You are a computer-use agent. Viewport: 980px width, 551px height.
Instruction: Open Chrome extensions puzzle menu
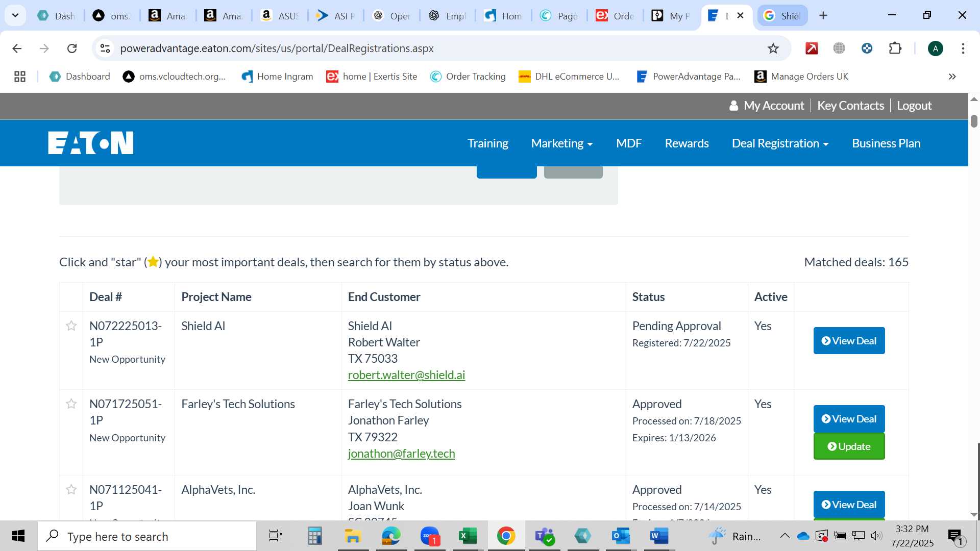coord(895,48)
